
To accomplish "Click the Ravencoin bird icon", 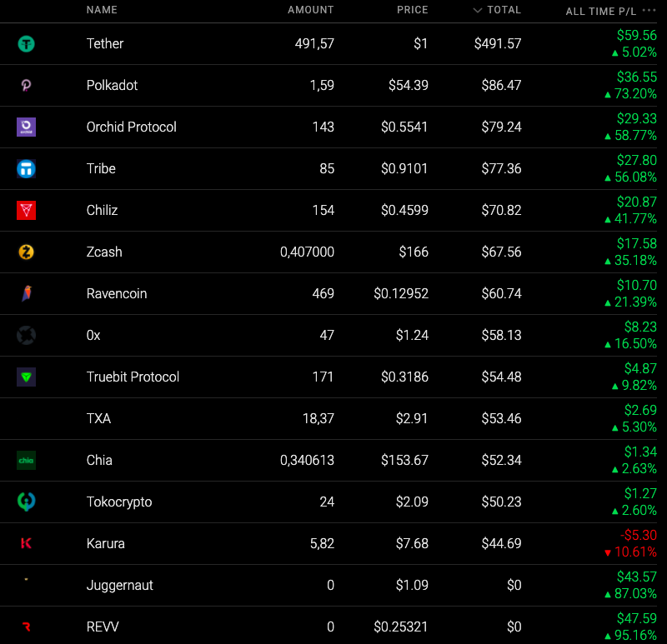I will click(x=27, y=293).
